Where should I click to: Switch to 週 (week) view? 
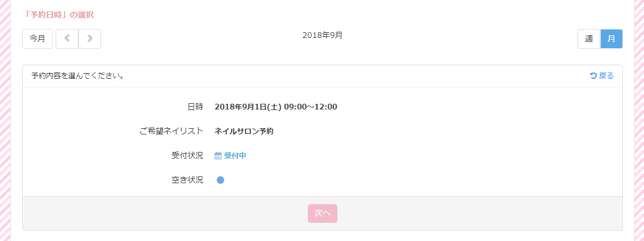tap(589, 39)
